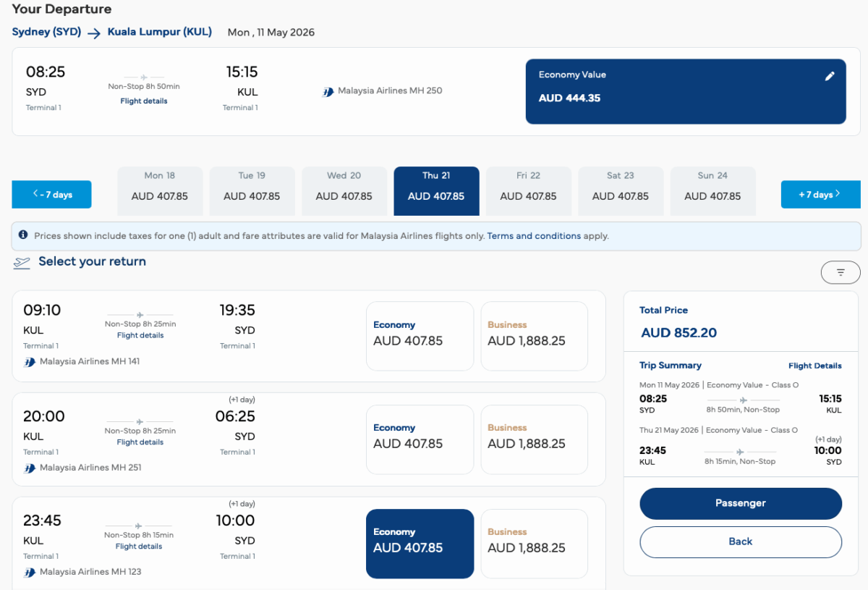This screenshot has height=590, width=868.
Task: Click the Thu 21 May 2026 summary line
Action: [718, 430]
